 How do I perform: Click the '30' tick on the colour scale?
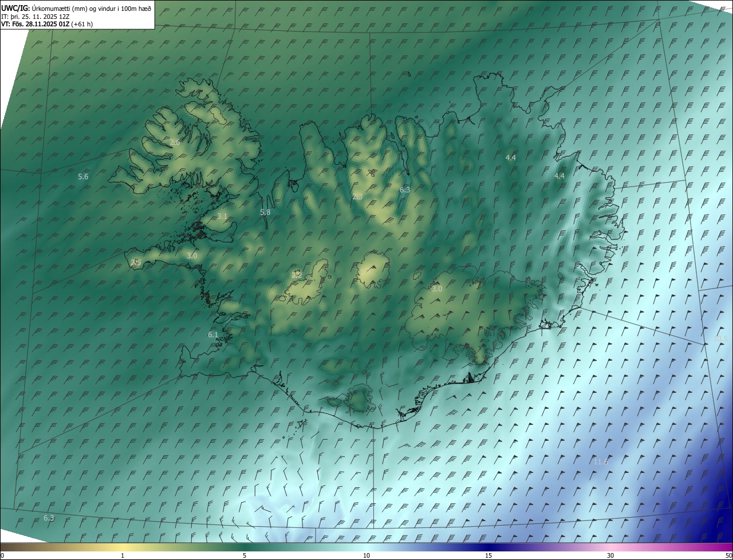610,555
